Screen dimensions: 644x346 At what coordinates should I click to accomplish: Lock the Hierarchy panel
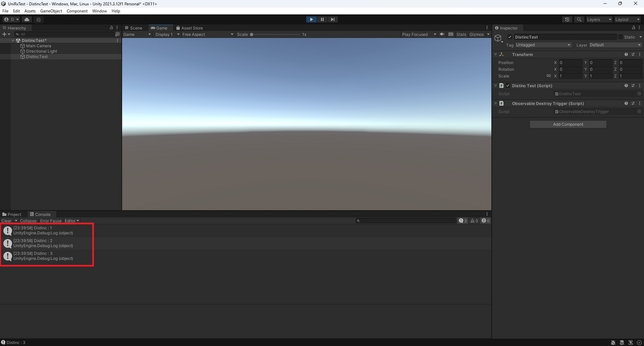(x=111, y=28)
